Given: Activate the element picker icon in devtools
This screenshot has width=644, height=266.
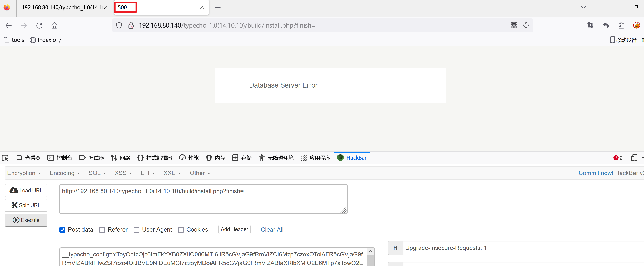Looking at the screenshot, I should tap(5, 158).
